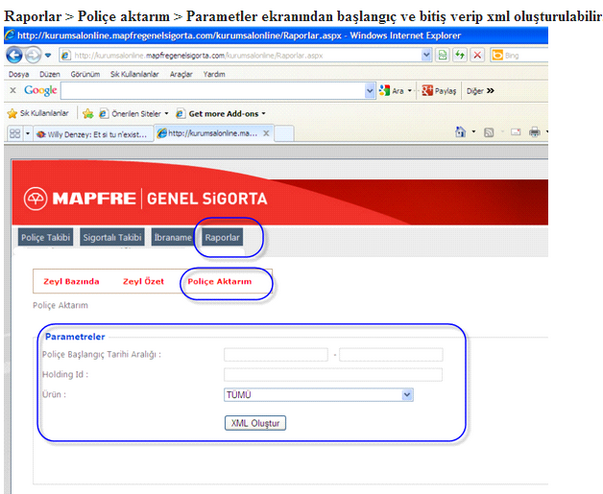Screen dimensions: 603x494
Task: Click the Holding Id input field
Action: 333,375
